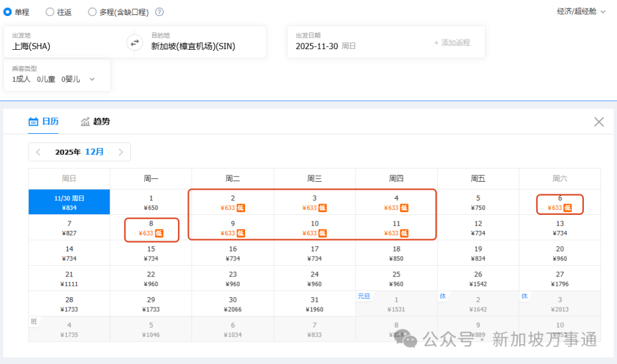
Task: Select December 6 with ¥633 fare
Action: coord(560,203)
